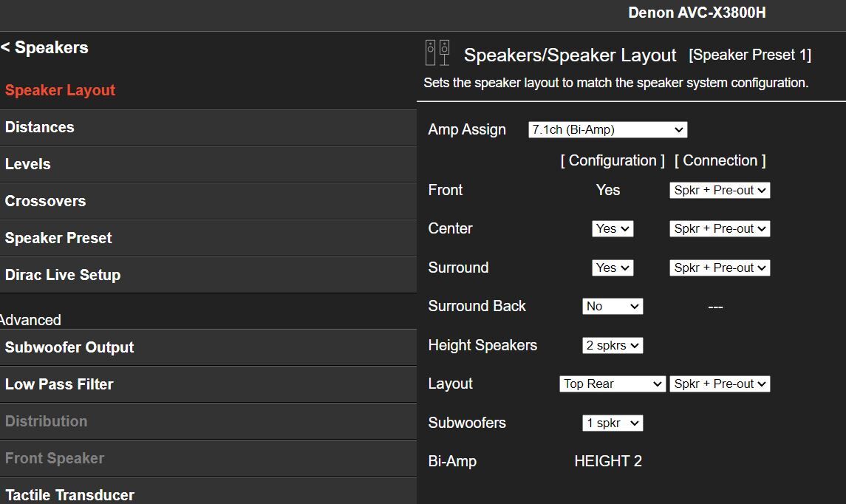
Task: Choose Subwoofers count dropdown
Action: pyautogui.click(x=613, y=423)
